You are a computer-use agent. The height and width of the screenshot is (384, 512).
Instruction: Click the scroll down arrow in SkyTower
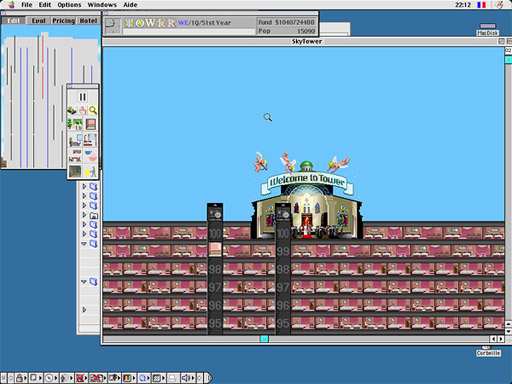tap(508, 331)
